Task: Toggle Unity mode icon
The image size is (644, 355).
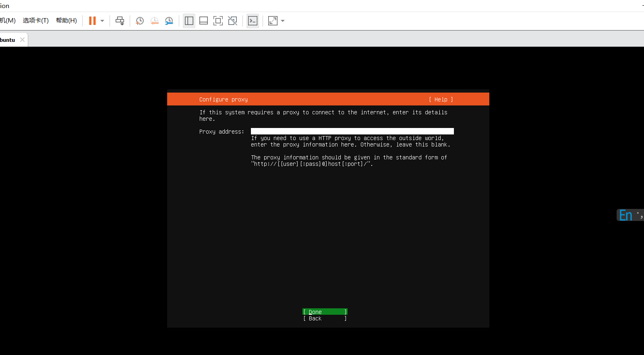Action: tap(233, 21)
